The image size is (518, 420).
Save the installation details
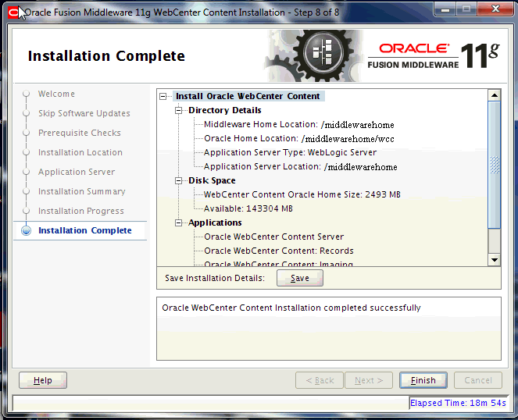pyautogui.click(x=300, y=278)
